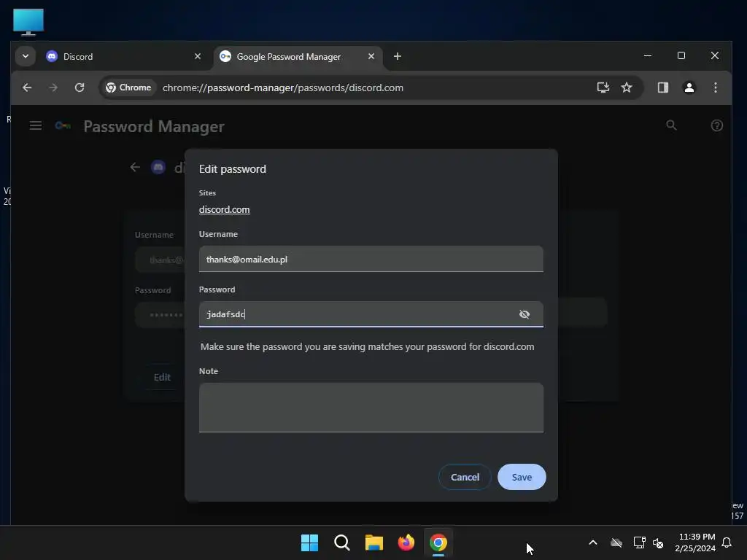This screenshot has width=747, height=560.
Task: Open Windows taskbar search
Action: pyautogui.click(x=342, y=542)
